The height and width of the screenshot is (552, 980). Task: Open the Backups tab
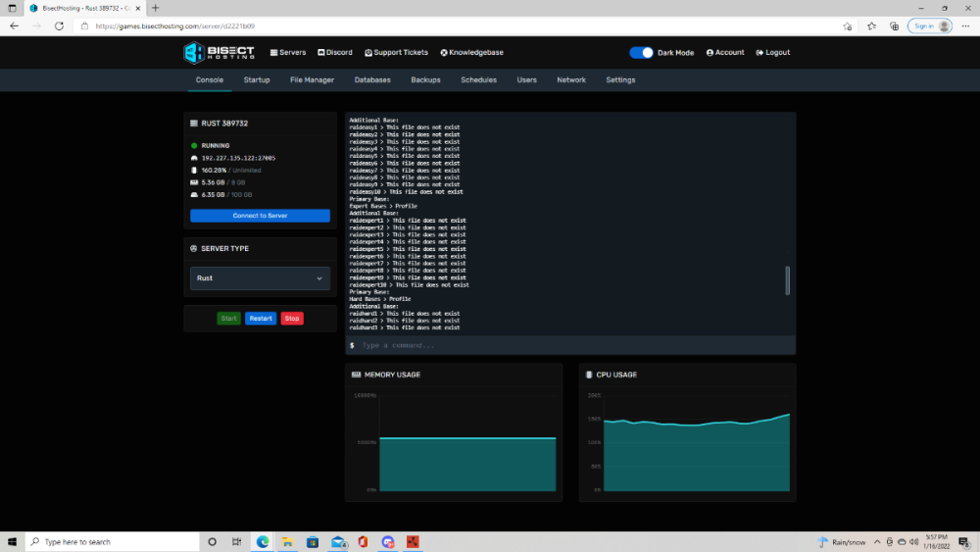[x=425, y=80]
